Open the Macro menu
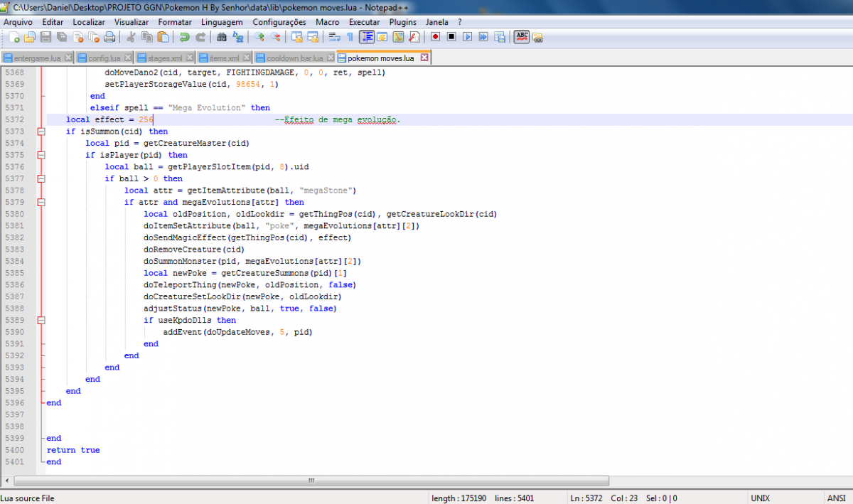Image resolution: width=853 pixels, height=504 pixels. coord(328,22)
